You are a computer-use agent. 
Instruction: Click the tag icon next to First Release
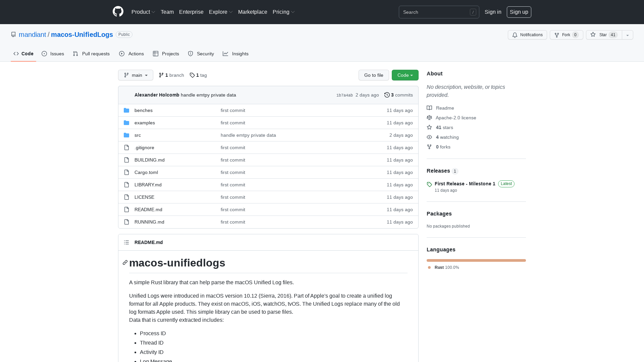point(429,184)
